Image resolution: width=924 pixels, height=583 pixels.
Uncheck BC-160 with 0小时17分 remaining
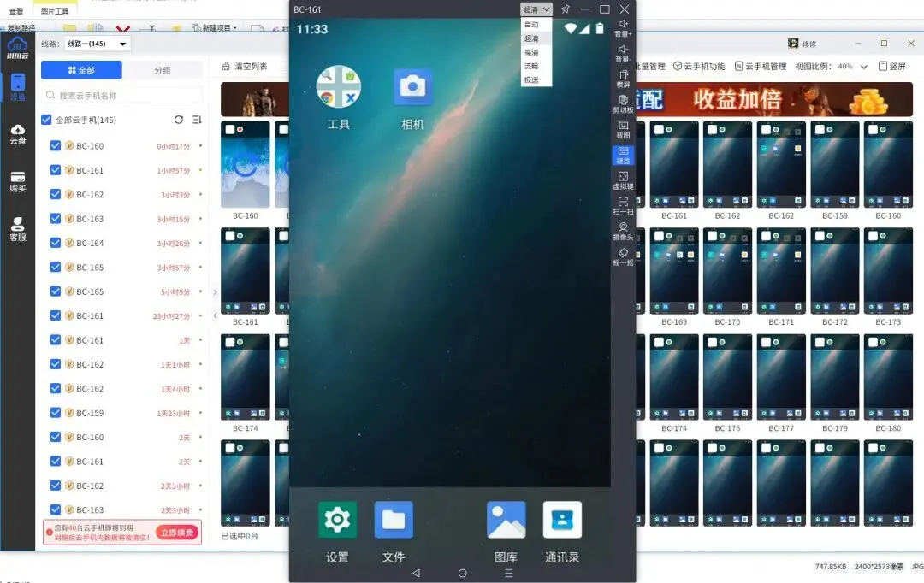point(56,145)
